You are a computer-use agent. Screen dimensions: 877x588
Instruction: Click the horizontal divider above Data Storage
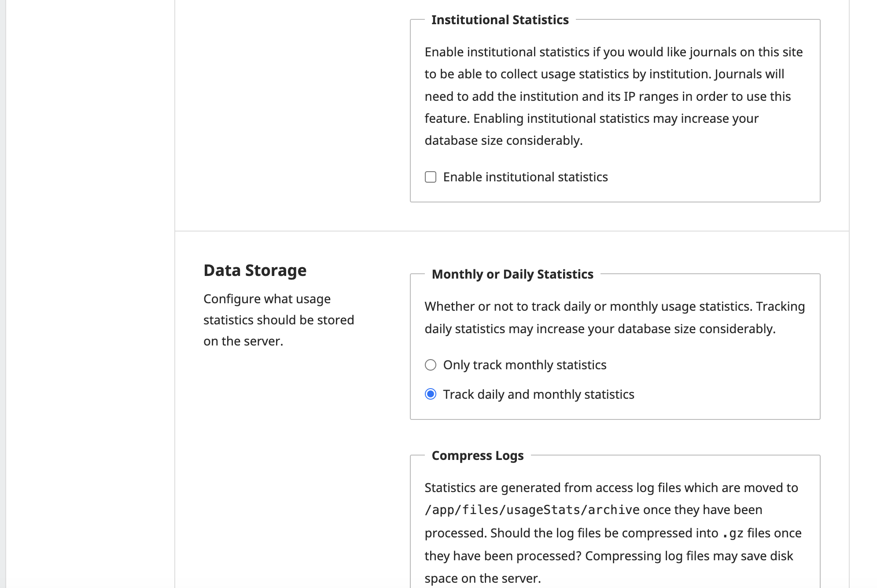tap(512, 231)
